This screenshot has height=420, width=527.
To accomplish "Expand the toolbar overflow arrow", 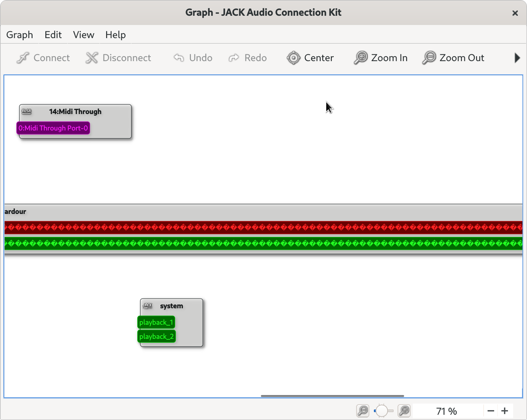I will point(517,58).
